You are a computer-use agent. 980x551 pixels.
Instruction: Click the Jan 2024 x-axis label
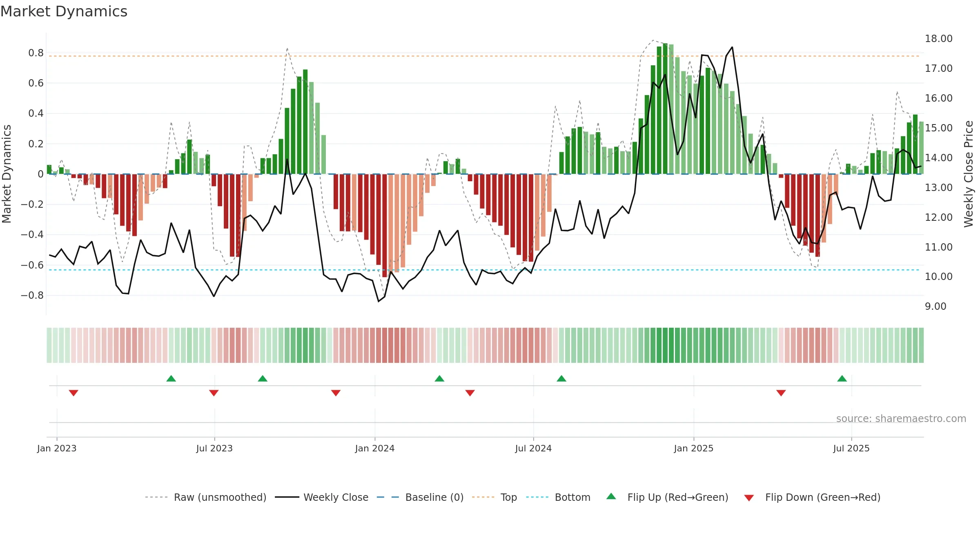[x=375, y=448]
